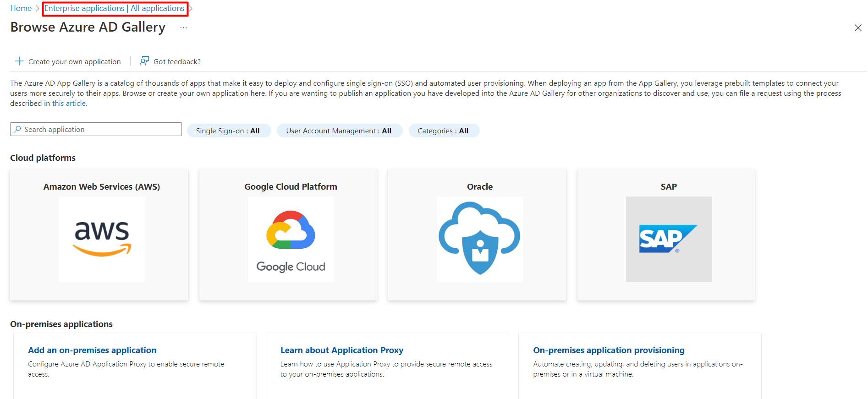
Task: Click the Oracle card title
Action: 480,186
